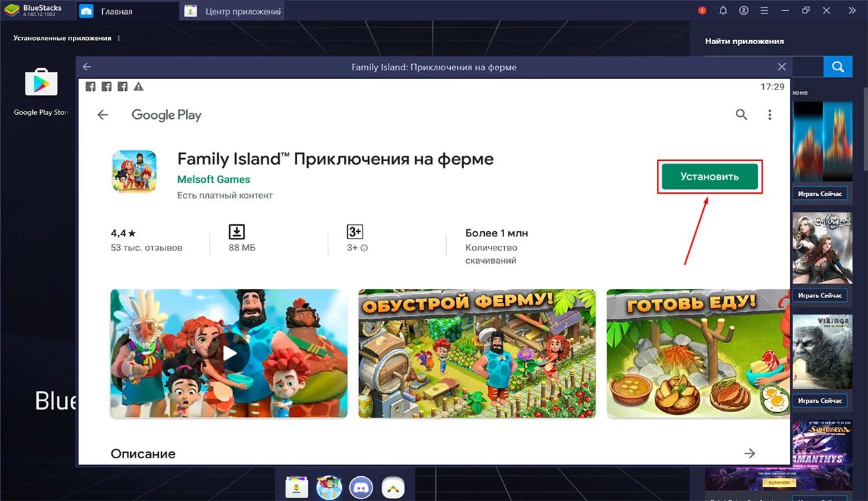This screenshot has height=501, width=868.
Task: Click the Более 1 млн downloads text
Action: tap(497, 233)
